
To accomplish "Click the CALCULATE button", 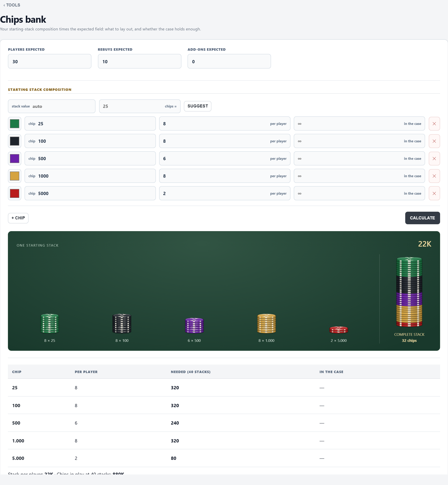I will (422, 218).
